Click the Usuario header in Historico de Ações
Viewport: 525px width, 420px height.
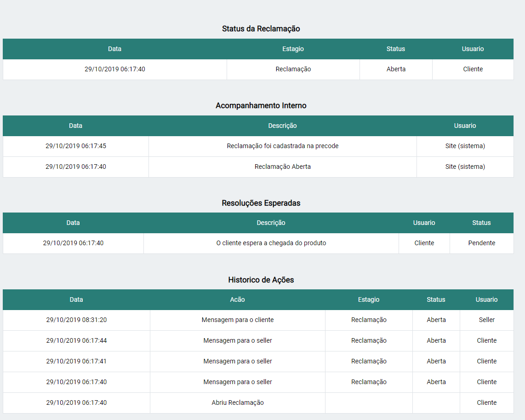[486, 300]
